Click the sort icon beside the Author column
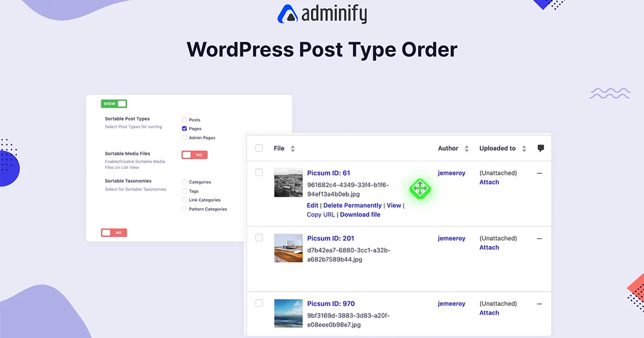The image size is (644, 338). click(x=466, y=148)
